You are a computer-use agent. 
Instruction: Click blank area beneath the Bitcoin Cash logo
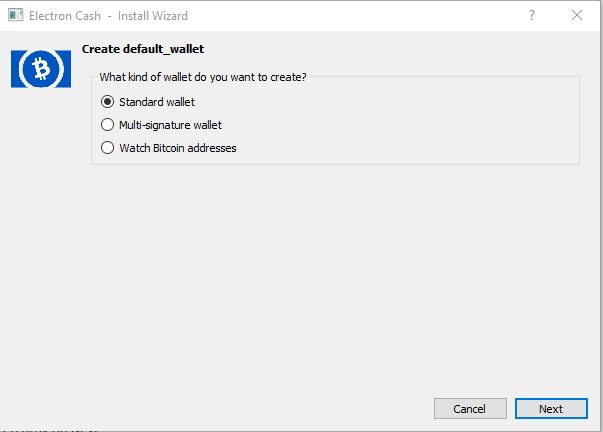(x=41, y=231)
